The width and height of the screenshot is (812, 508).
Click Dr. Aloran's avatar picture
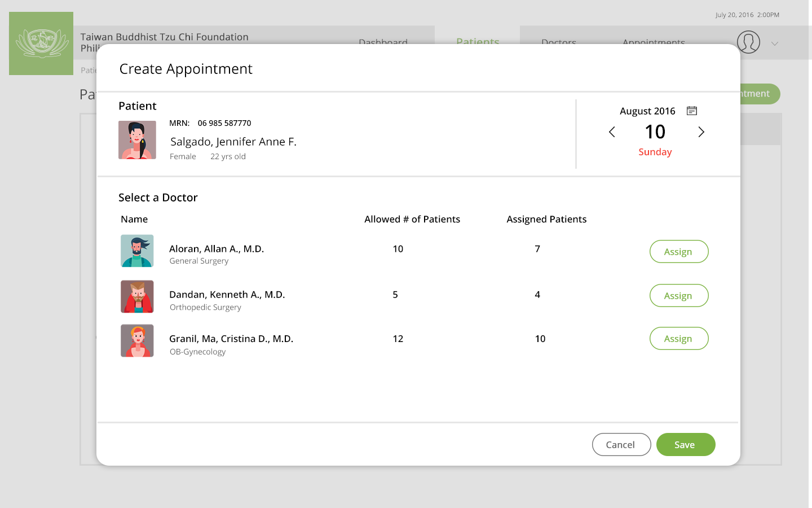click(137, 251)
